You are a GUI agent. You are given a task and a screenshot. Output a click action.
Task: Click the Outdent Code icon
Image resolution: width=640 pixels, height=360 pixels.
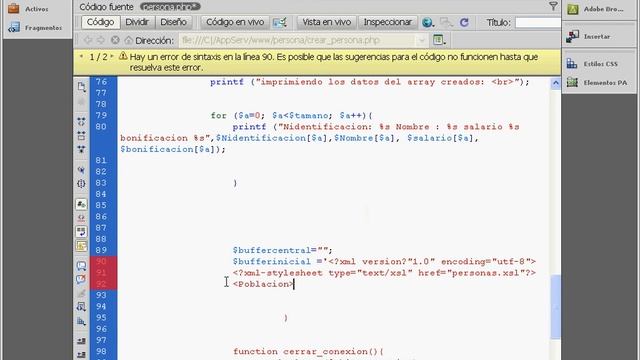coord(81,354)
